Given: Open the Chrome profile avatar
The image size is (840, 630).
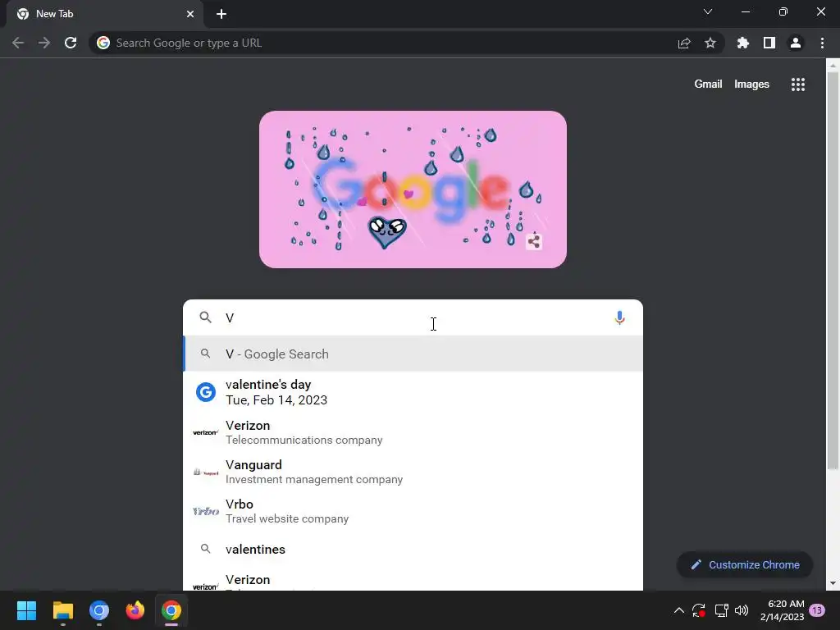Looking at the screenshot, I should [796, 43].
